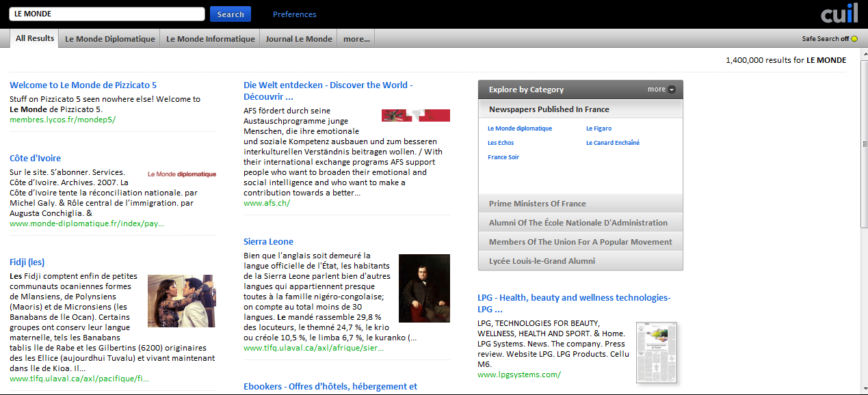Visit tlfq.ulaval.ca afrique URL link

(x=314, y=348)
